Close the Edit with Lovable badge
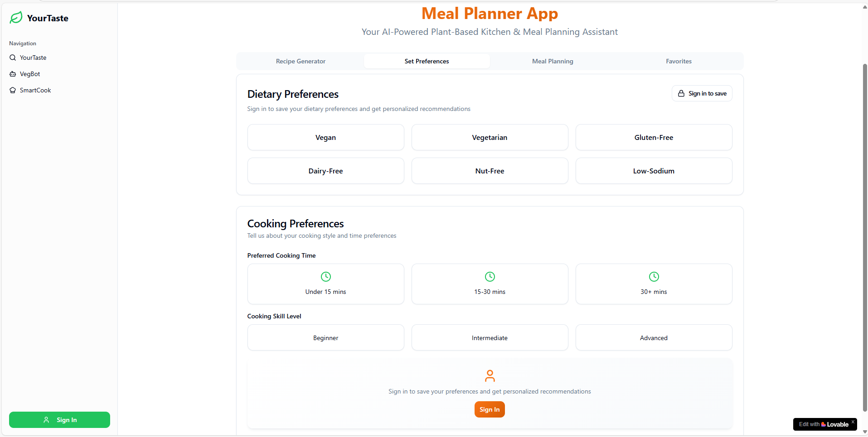The image size is (868, 437). click(x=853, y=422)
